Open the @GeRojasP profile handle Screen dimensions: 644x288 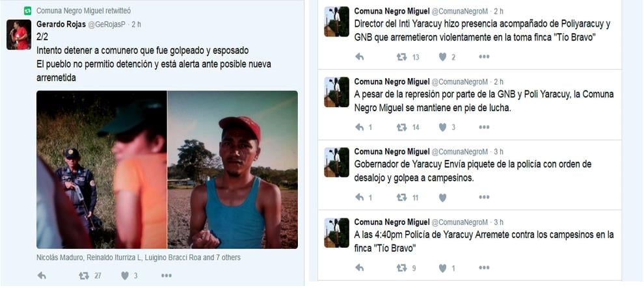[107, 24]
